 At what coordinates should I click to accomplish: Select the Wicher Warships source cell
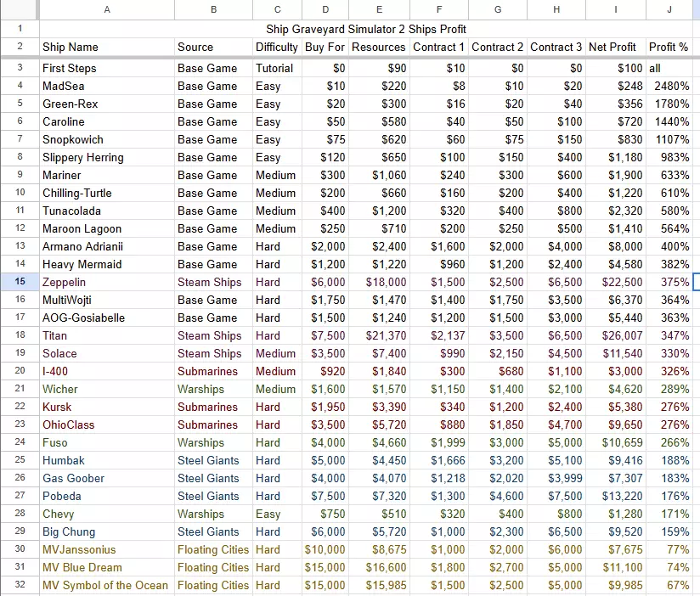(x=213, y=389)
